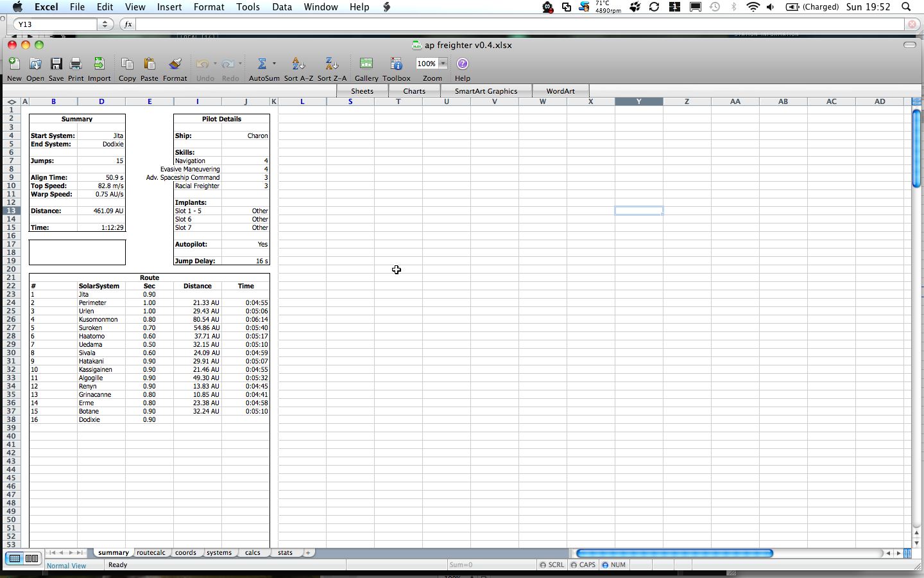Click the vertical scrollbar down arrow
924x578 pixels.
[916, 543]
